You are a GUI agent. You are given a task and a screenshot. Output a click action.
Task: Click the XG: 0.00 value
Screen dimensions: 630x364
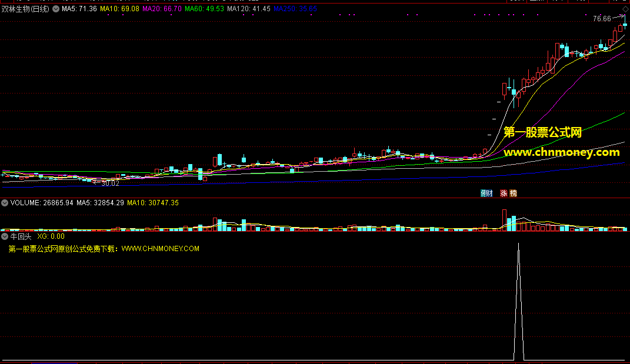[51, 236]
